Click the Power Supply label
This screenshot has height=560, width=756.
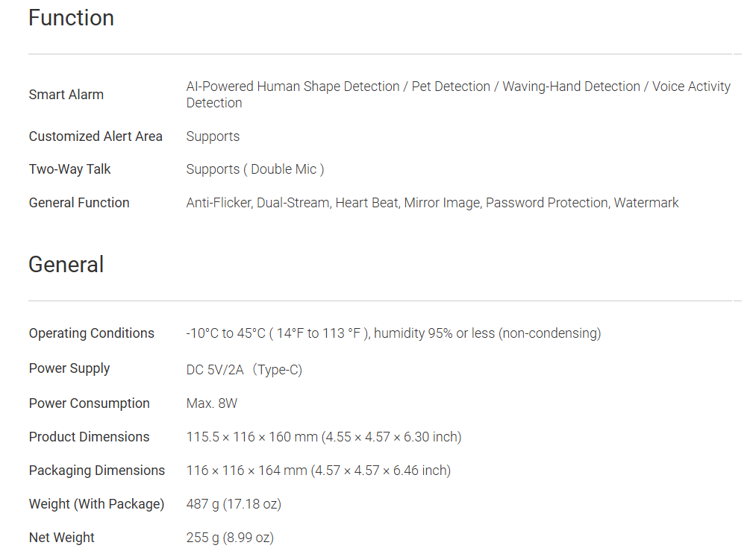tap(69, 368)
